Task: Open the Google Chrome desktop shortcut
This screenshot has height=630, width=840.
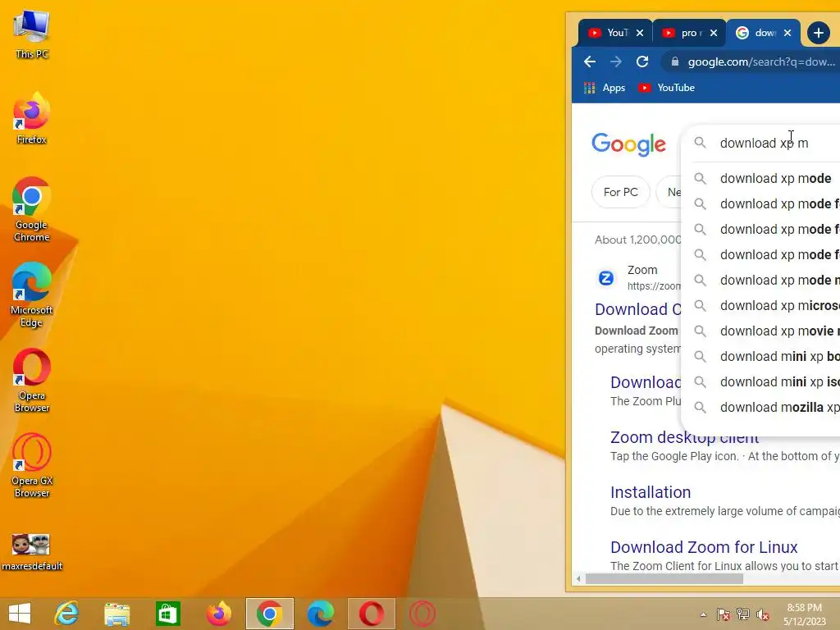Action: [x=32, y=209]
